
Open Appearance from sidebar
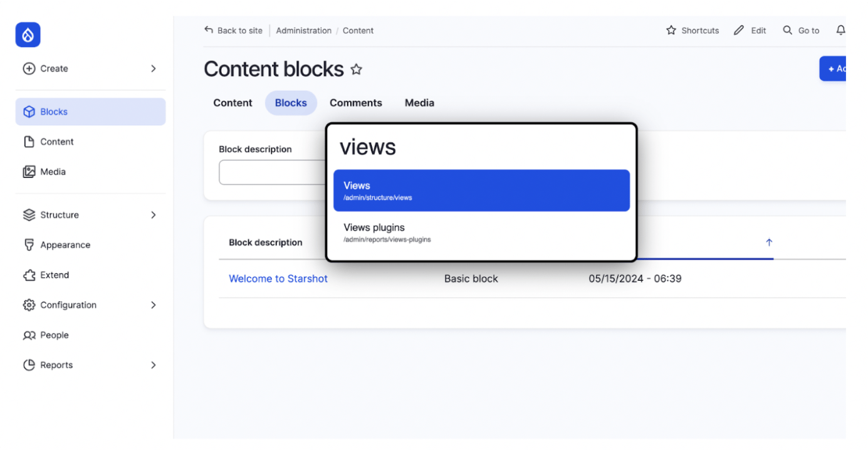point(65,245)
